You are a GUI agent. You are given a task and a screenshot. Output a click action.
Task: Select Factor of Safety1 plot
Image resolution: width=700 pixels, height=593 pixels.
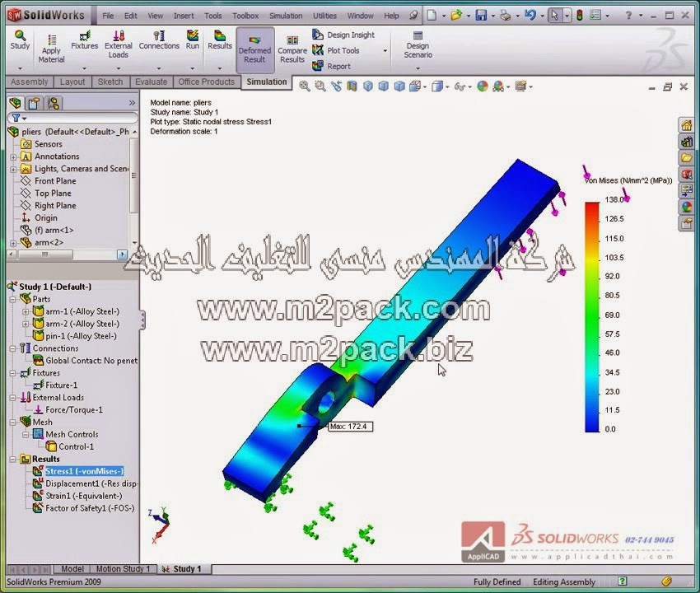(84, 508)
